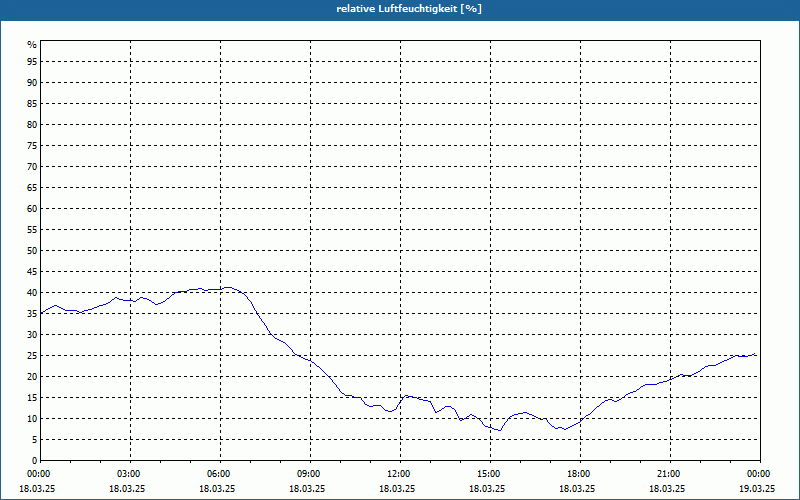Click the y-axis value 0
The image size is (800, 500).
(x=35, y=461)
